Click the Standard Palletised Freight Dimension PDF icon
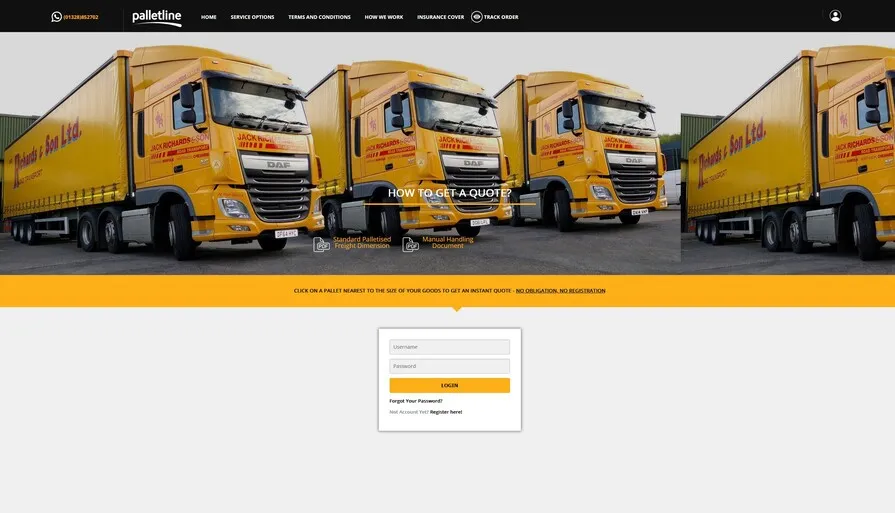This screenshot has height=513, width=895. (x=321, y=244)
